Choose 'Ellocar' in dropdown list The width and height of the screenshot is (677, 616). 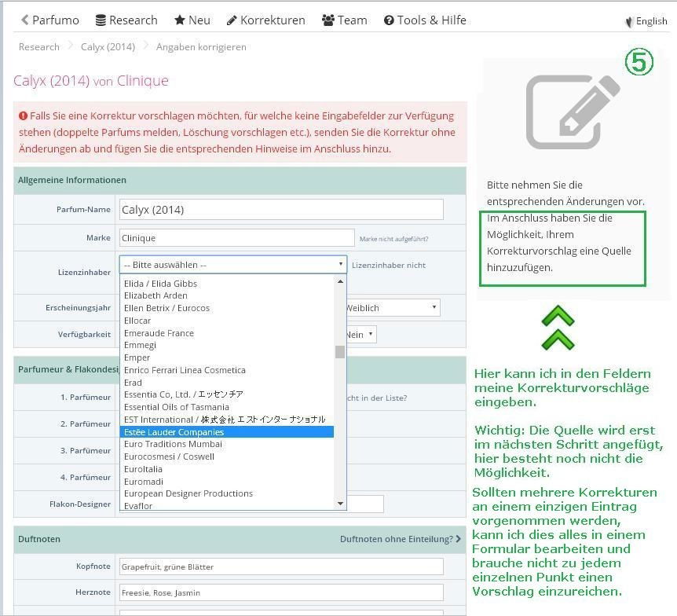click(x=227, y=321)
